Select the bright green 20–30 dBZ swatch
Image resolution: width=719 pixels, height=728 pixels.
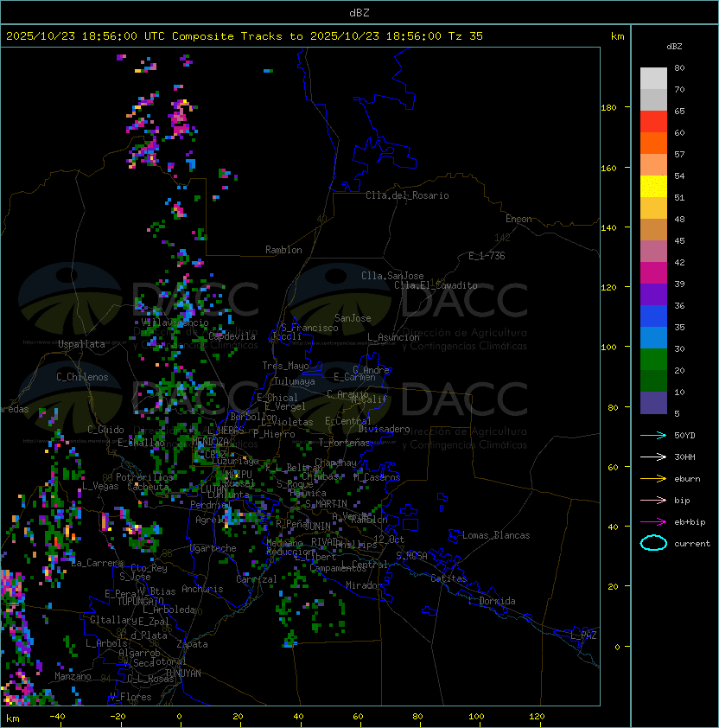point(653,360)
